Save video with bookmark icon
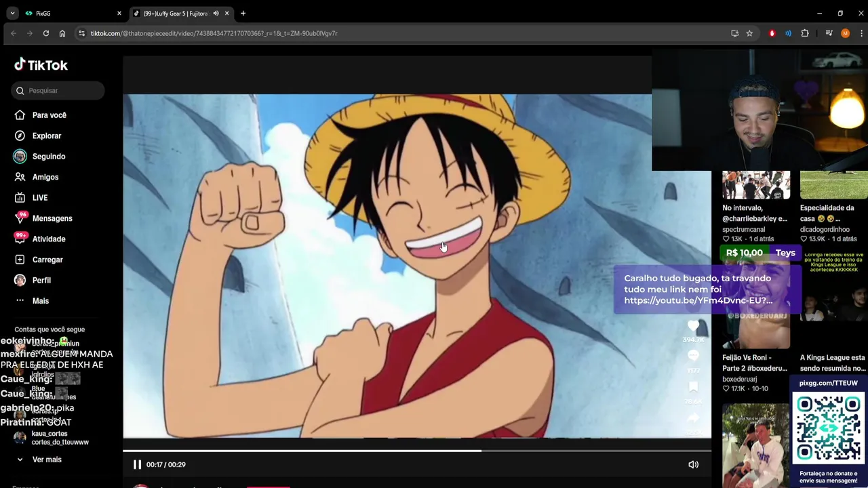868x488 pixels. click(x=693, y=386)
